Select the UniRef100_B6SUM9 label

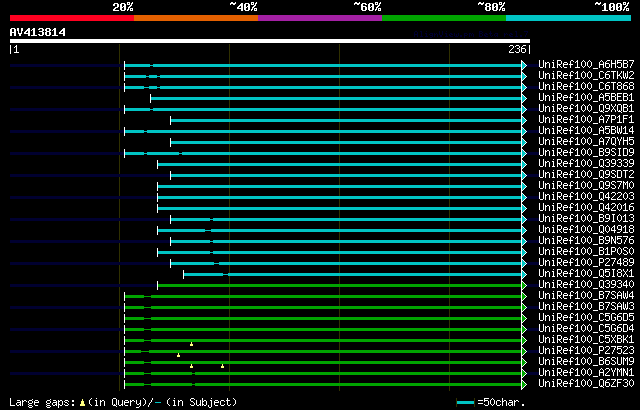586,362
